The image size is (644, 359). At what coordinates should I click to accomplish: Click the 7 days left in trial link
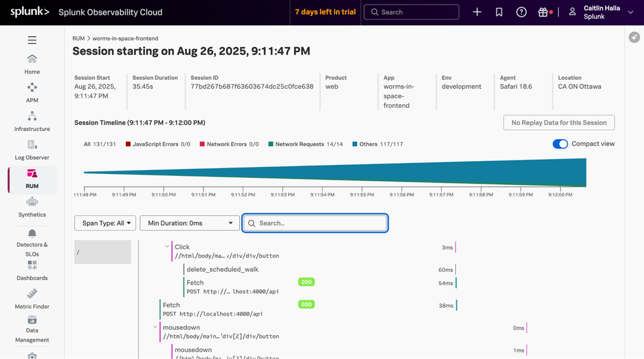pos(326,12)
